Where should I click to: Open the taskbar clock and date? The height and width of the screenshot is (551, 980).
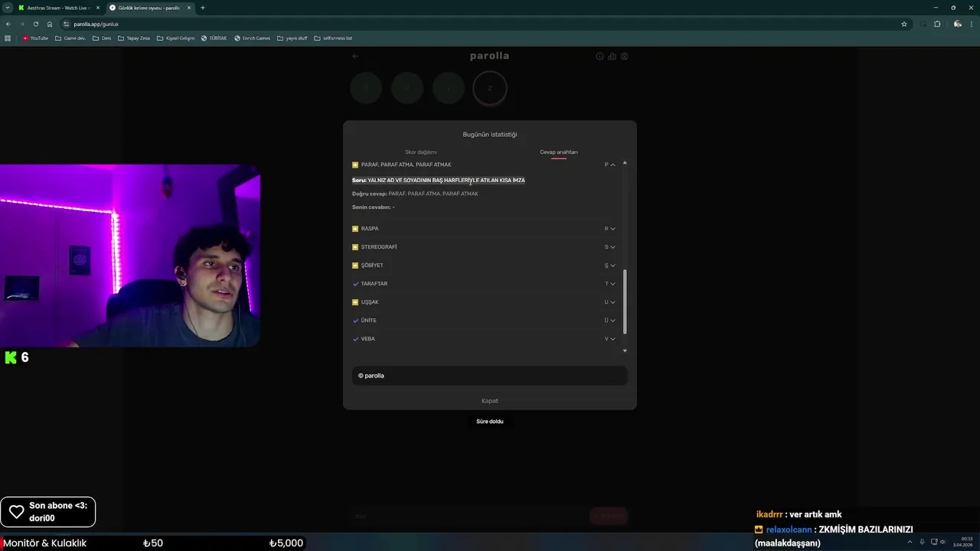pos(963,542)
